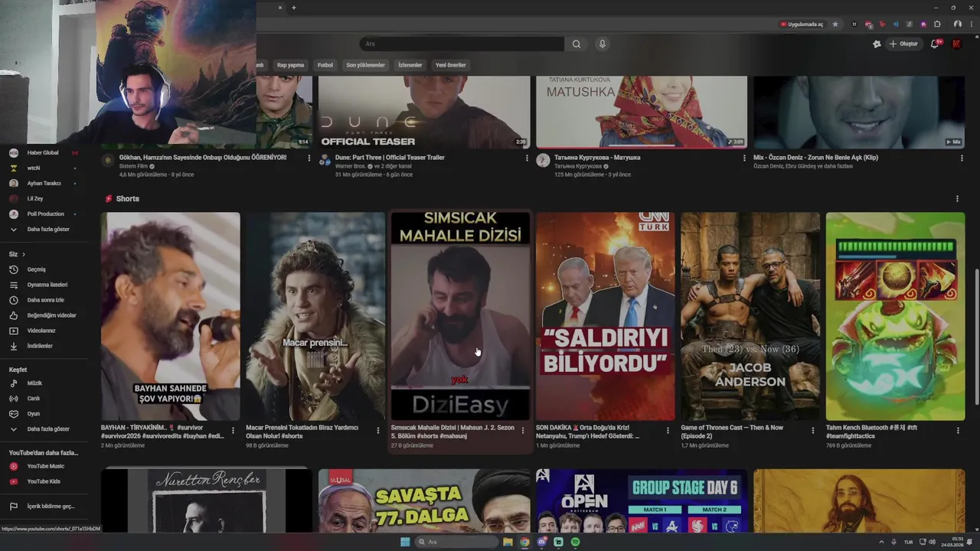Select the Futbol filter chip

coord(325,65)
